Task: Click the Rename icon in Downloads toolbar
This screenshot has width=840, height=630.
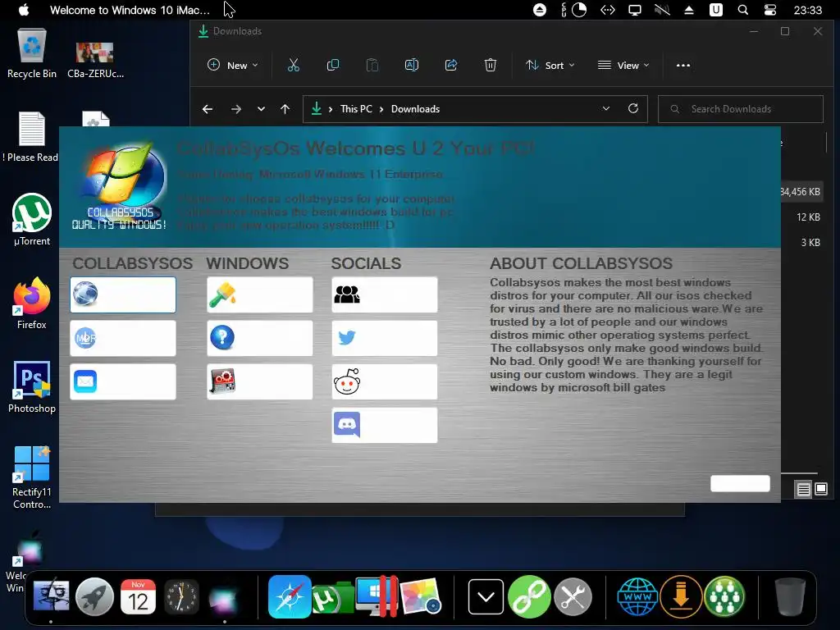Action: click(412, 66)
